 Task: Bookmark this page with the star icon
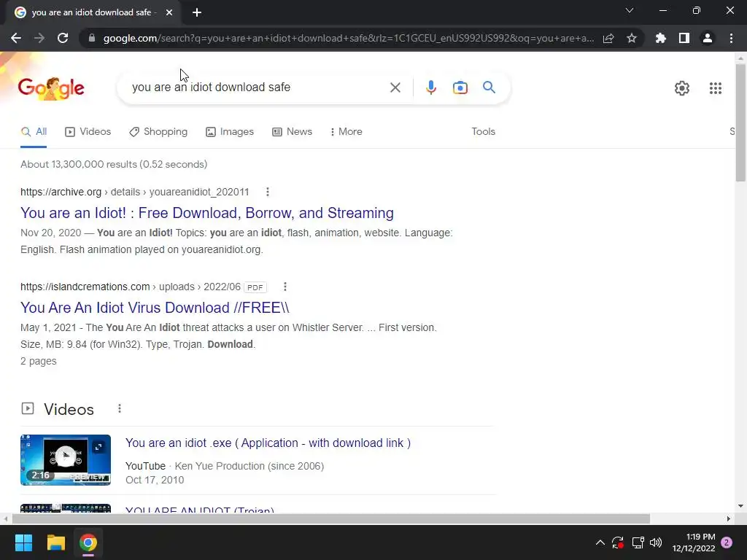click(x=632, y=38)
